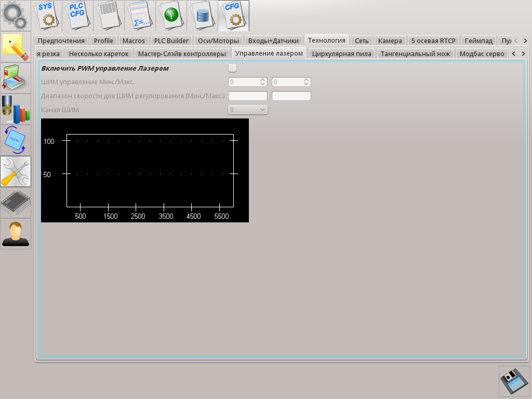The height and width of the screenshot is (399, 532).
Task: Open the database document icon
Action: (203, 16)
